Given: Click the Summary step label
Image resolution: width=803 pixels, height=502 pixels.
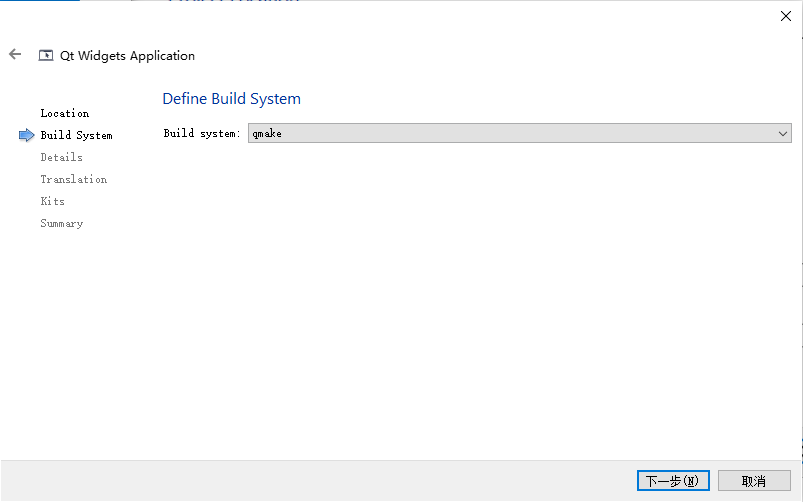Looking at the screenshot, I should pyautogui.click(x=61, y=223).
